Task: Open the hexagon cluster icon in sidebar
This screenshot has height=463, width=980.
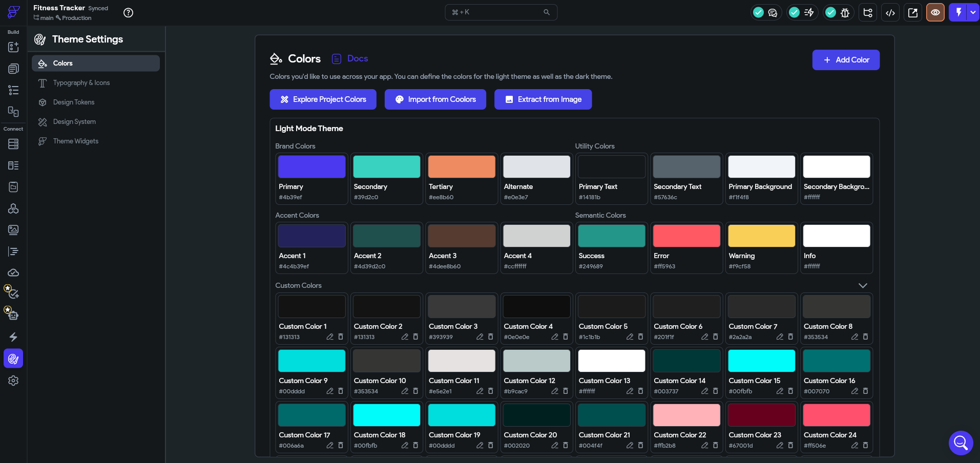Action: 13,208
